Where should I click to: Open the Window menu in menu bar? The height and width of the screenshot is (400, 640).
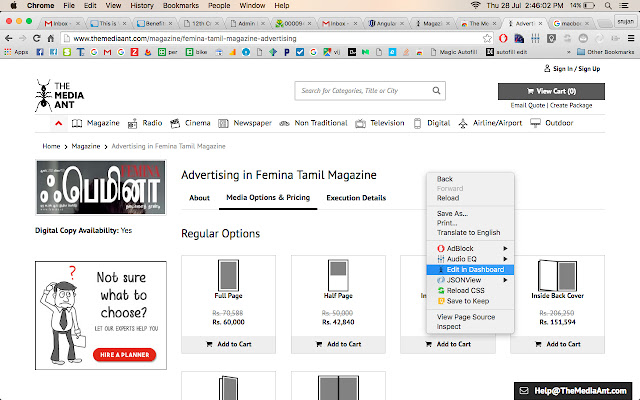tap(252, 5)
